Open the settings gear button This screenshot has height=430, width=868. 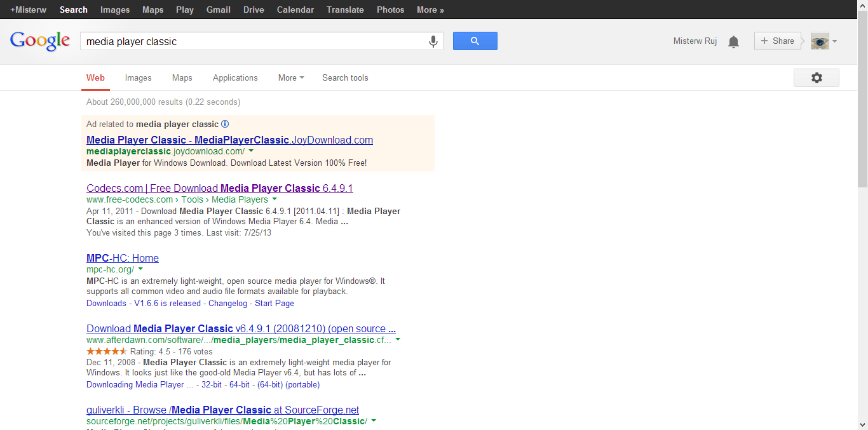point(817,77)
